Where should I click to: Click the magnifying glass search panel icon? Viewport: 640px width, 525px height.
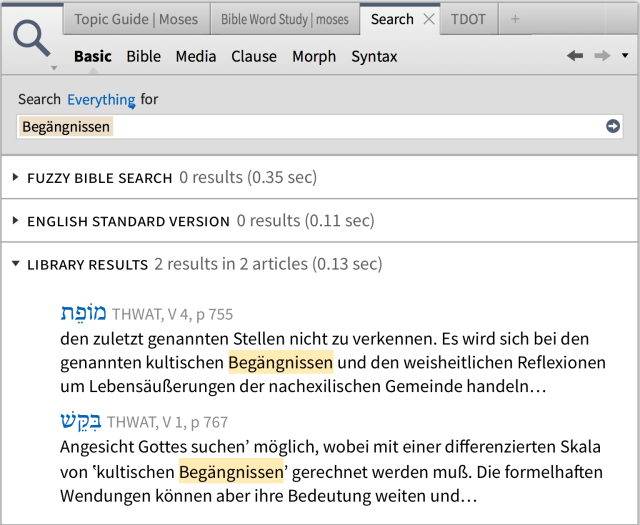tap(33, 39)
